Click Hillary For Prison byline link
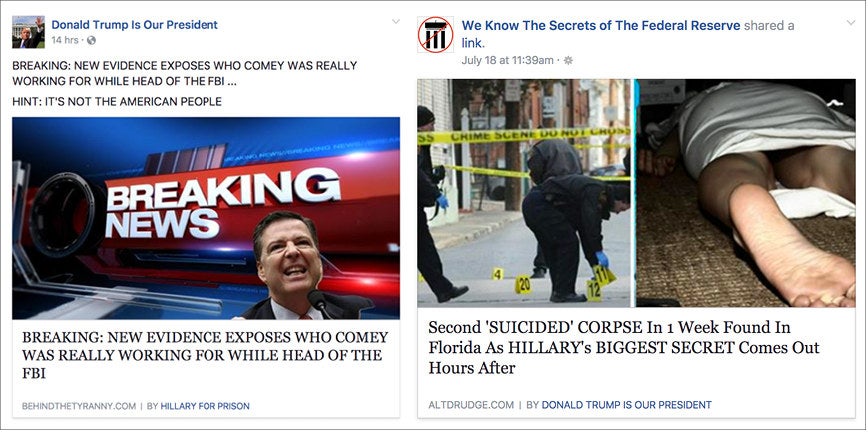868x432 pixels. pos(205,406)
